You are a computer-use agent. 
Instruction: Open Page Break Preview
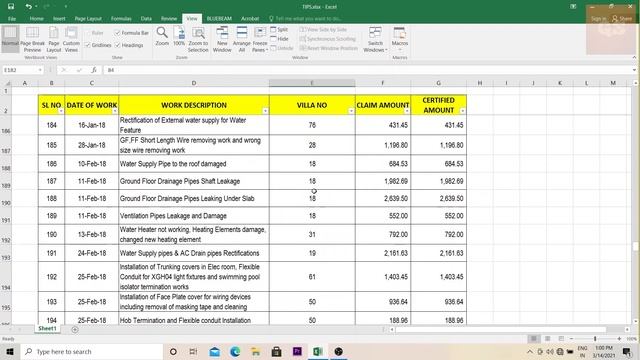32,39
